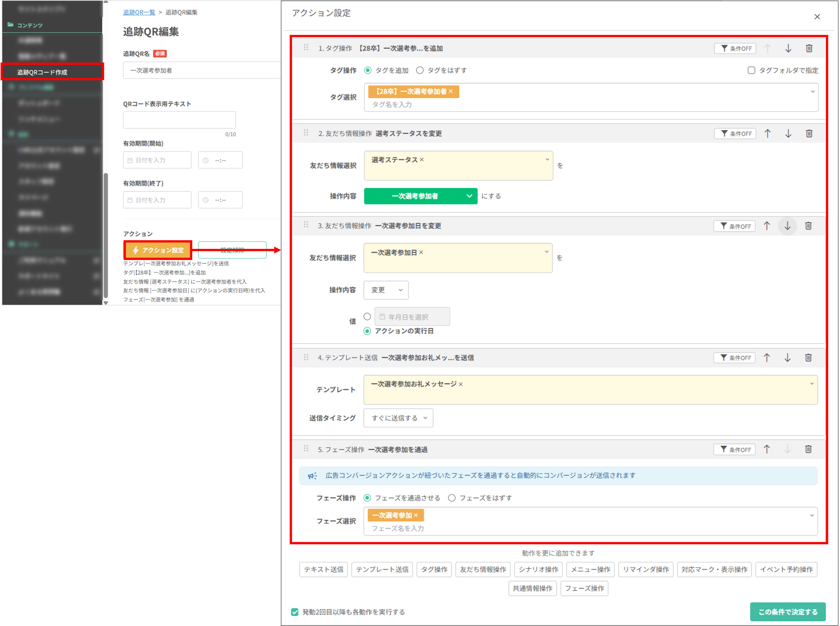Move action 3 up with arrow icon

(767, 226)
